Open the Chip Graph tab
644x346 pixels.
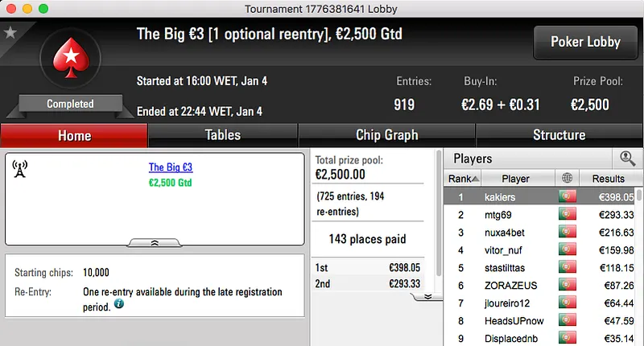pos(386,135)
